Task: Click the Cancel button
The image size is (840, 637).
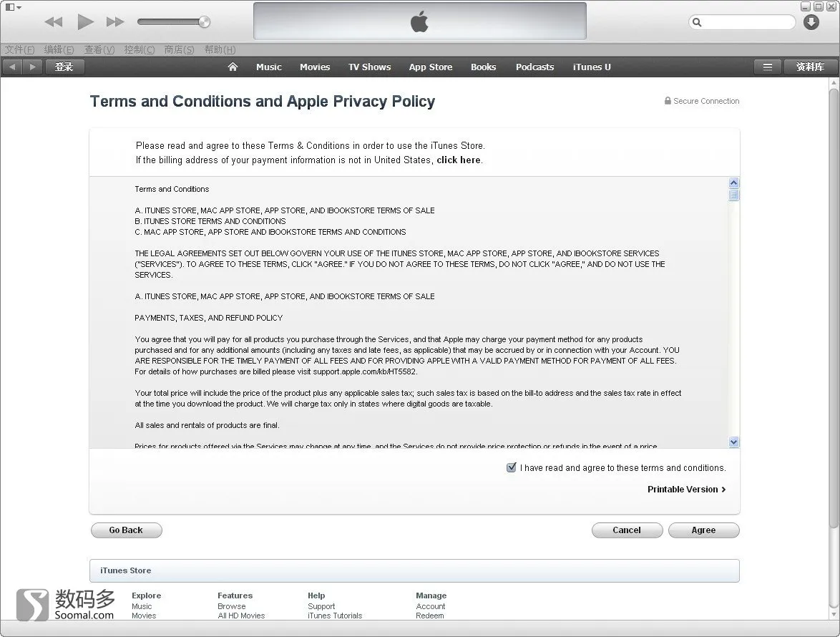Action: coord(627,530)
